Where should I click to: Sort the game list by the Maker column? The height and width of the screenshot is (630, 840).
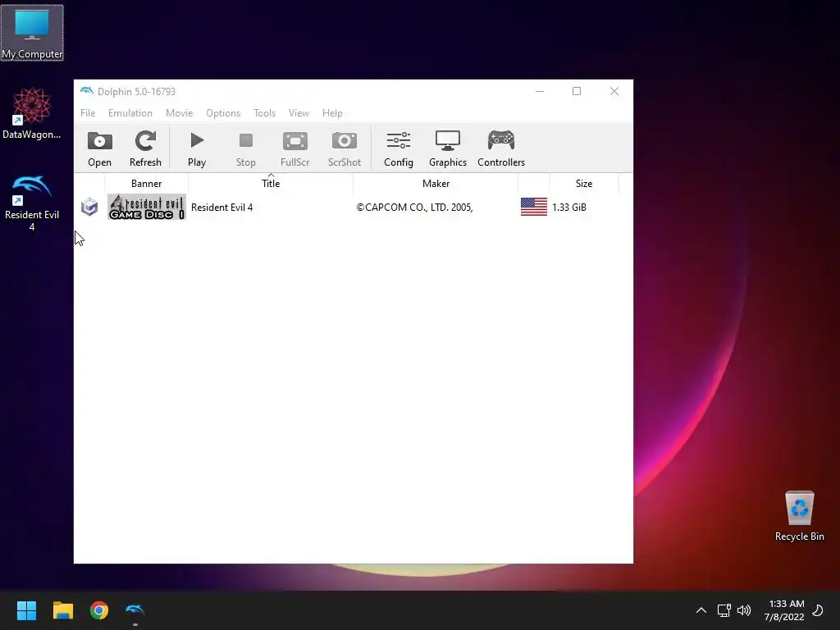[x=436, y=183]
